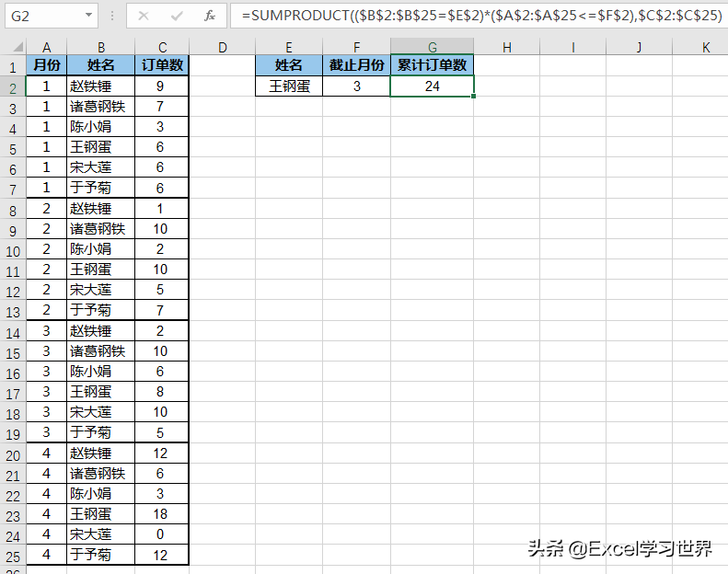
Task: Click the SUMPRODUCT formula in the formula bar
Action: (482, 16)
